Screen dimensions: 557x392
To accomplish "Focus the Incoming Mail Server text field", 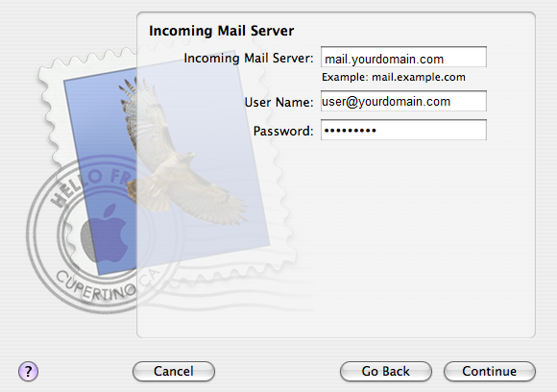I will point(403,57).
